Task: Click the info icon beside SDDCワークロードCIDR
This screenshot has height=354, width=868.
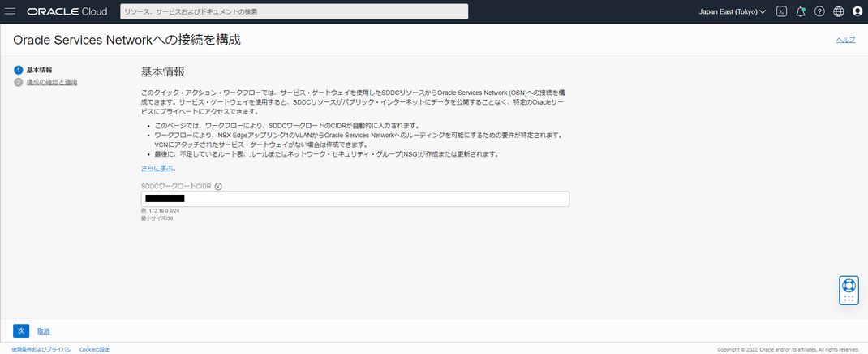Action: point(218,186)
